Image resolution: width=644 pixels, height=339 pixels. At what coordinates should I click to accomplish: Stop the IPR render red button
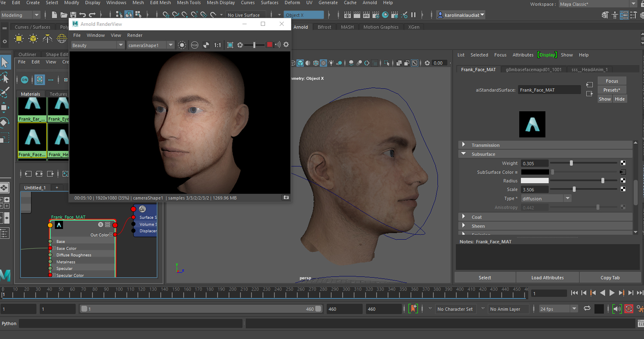point(270,45)
